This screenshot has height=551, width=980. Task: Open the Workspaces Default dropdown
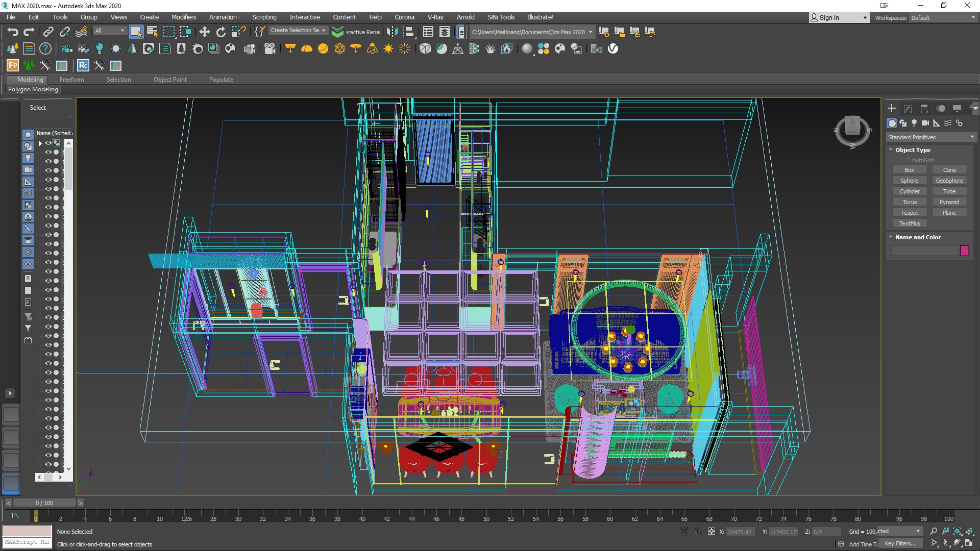(x=943, y=17)
